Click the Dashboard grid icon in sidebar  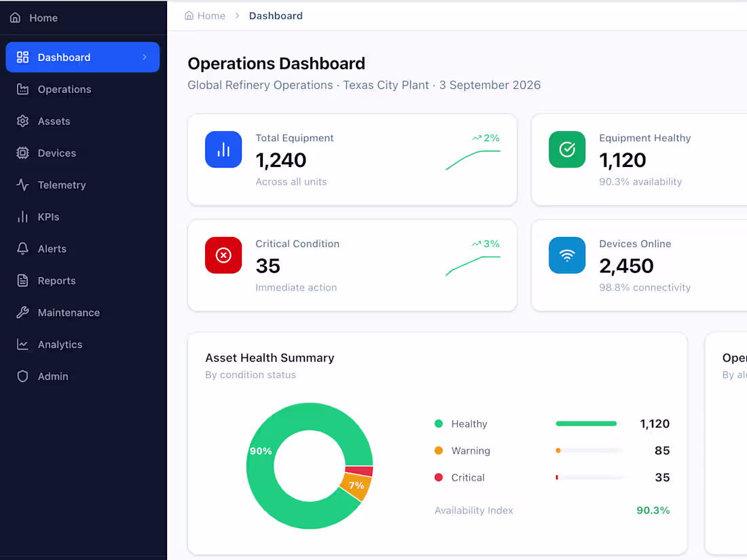[22, 57]
